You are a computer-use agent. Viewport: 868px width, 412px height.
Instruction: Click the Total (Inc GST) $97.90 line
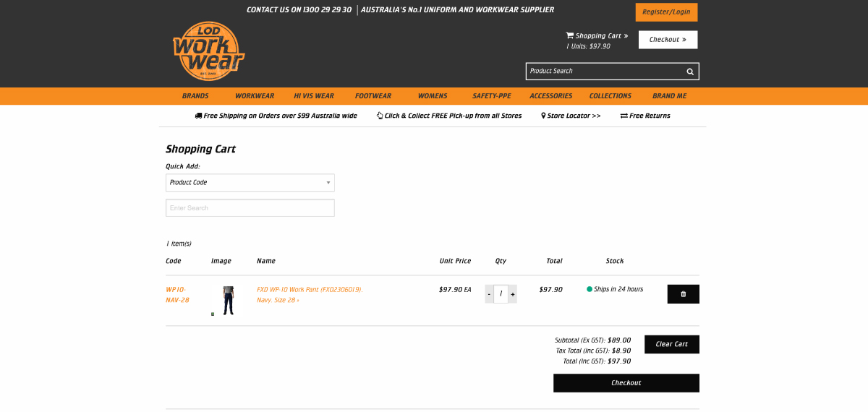(x=597, y=361)
